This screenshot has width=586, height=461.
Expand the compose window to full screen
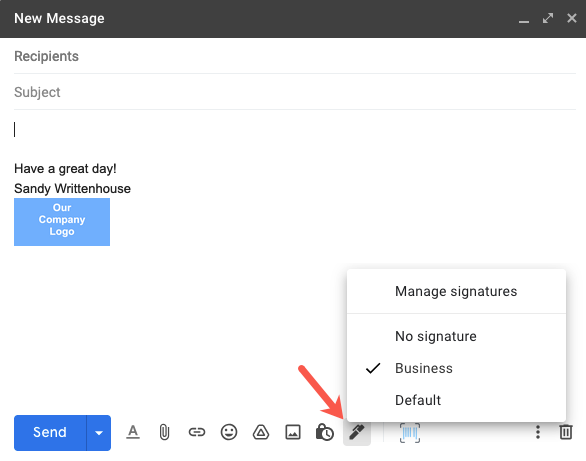(x=548, y=18)
